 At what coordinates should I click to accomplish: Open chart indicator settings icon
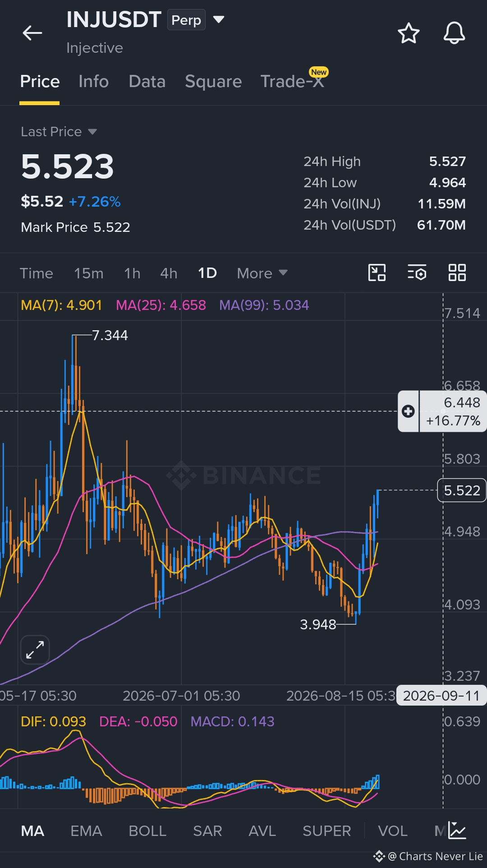(417, 272)
